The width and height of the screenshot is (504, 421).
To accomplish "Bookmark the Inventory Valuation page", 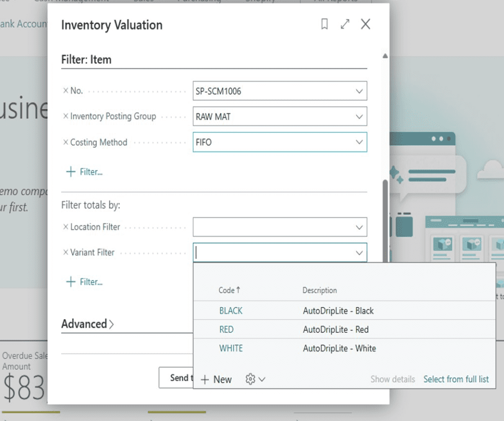I will tap(324, 24).
